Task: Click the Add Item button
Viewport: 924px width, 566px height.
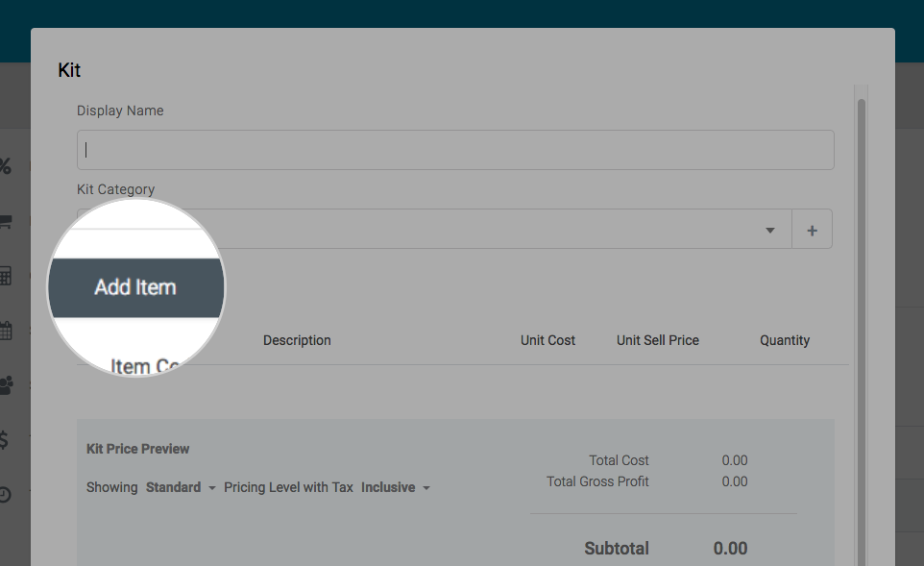Action: tap(135, 287)
